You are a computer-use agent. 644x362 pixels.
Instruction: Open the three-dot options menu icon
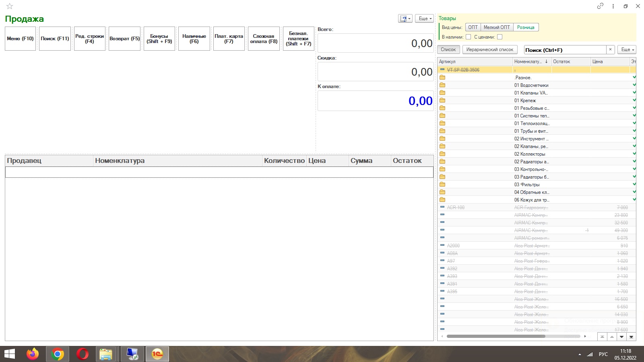click(x=613, y=6)
